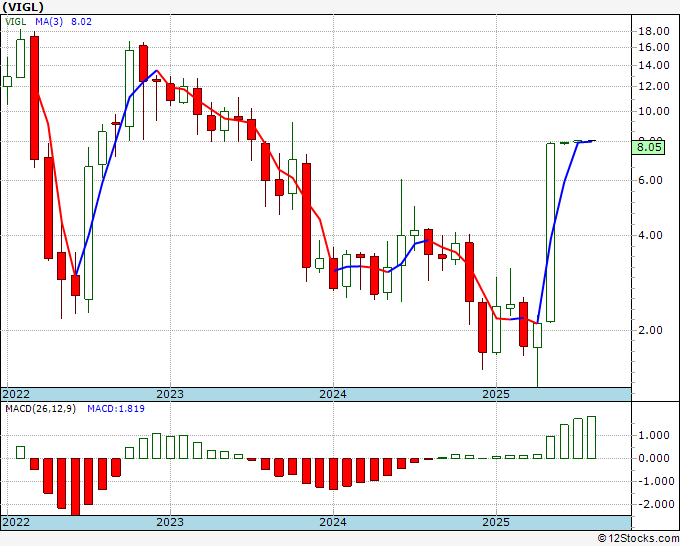Click the 8.02 moving average value
This screenshot has height=546, width=680.
click(81, 21)
